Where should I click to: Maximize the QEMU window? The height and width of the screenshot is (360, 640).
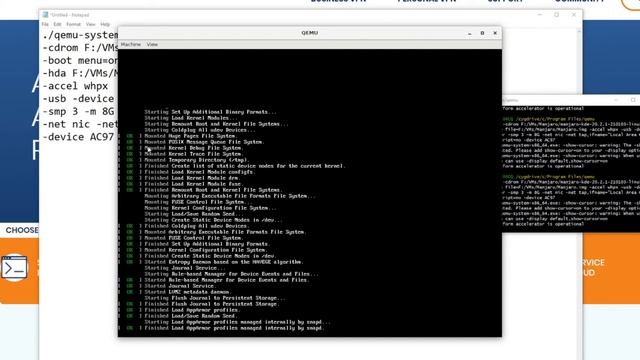pos(482,33)
